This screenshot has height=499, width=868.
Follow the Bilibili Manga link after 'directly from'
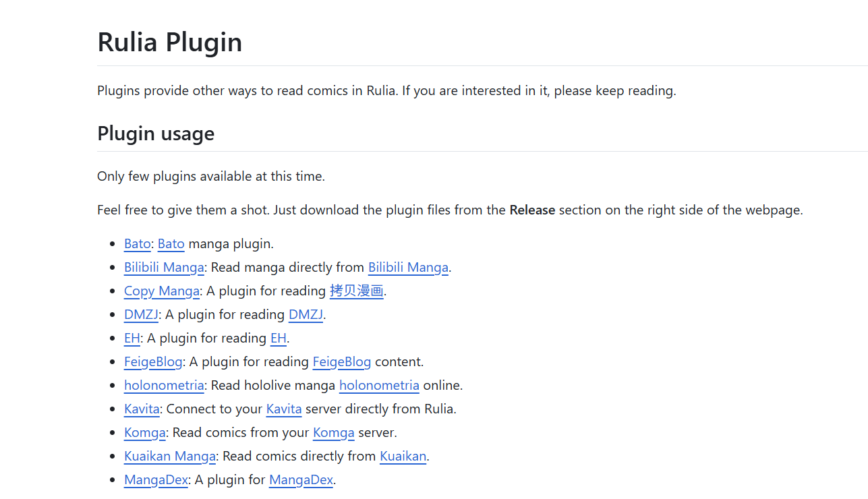click(408, 268)
